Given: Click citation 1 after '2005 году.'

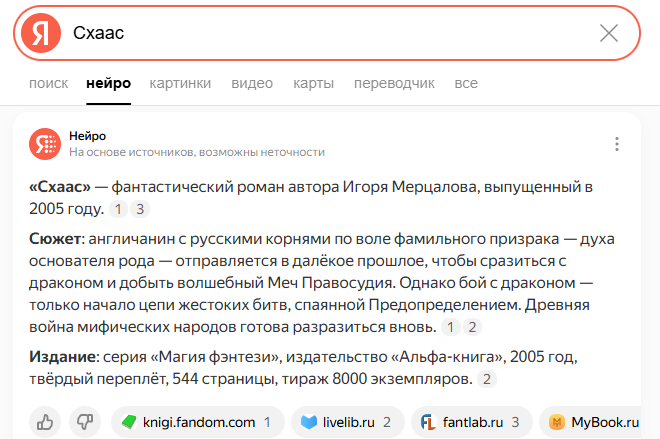Looking at the screenshot, I should 118,209.
